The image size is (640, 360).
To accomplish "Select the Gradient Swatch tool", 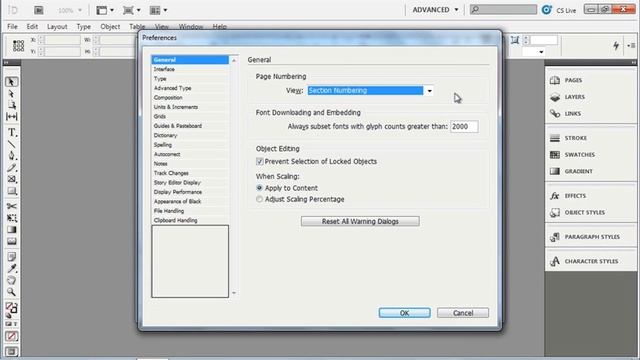I will point(11,229).
